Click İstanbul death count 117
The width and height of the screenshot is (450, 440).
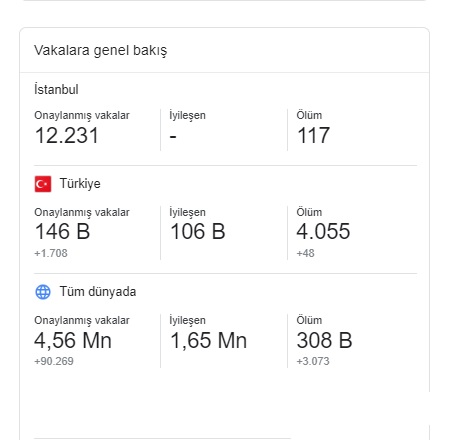coord(313,135)
